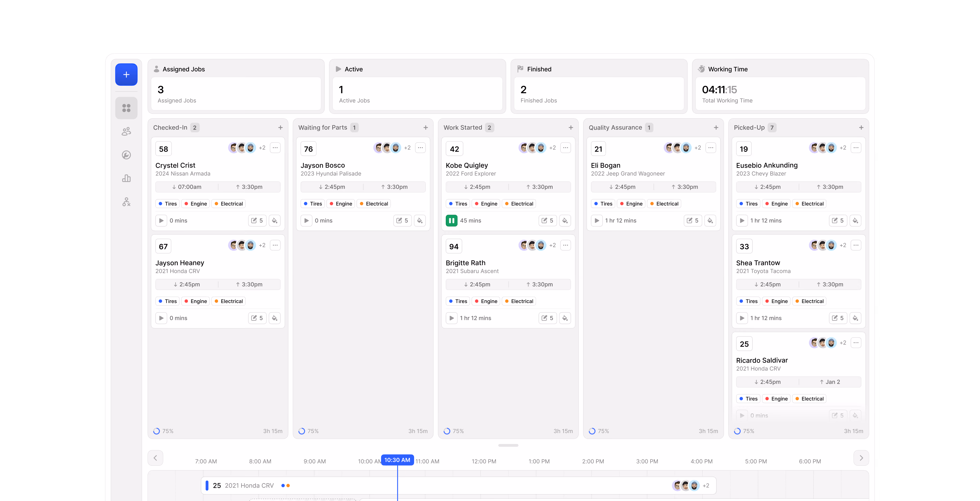Open the bar chart reports icon in sidebar
This screenshot has width=980, height=501.
tap(126, 178)
